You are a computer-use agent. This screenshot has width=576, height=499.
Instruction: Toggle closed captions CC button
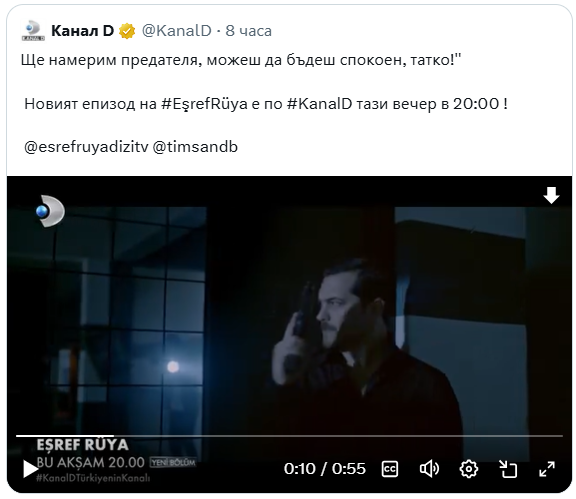[390, 469]
